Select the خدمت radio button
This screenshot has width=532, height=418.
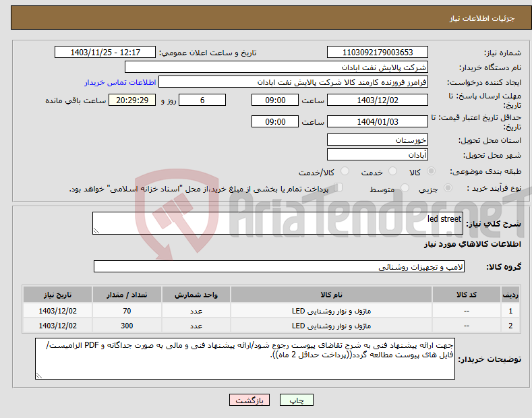(392, 171)
